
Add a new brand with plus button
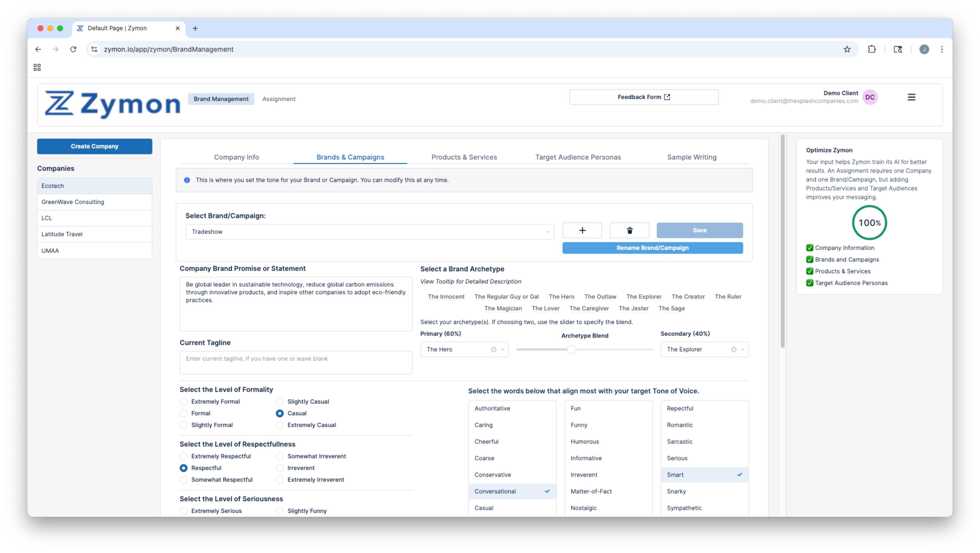[582, 230]
